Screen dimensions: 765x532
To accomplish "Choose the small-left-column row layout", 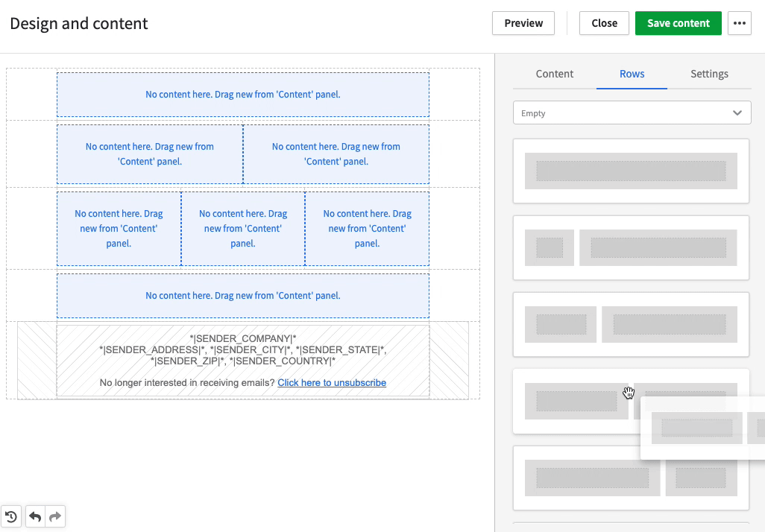I will click(x=631, y=247).
